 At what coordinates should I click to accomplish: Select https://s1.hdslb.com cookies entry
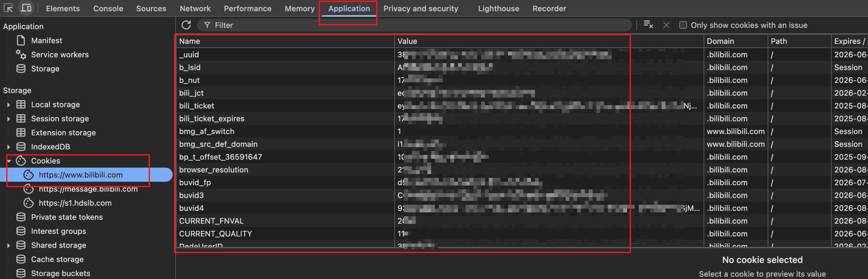tap(75, 203)
